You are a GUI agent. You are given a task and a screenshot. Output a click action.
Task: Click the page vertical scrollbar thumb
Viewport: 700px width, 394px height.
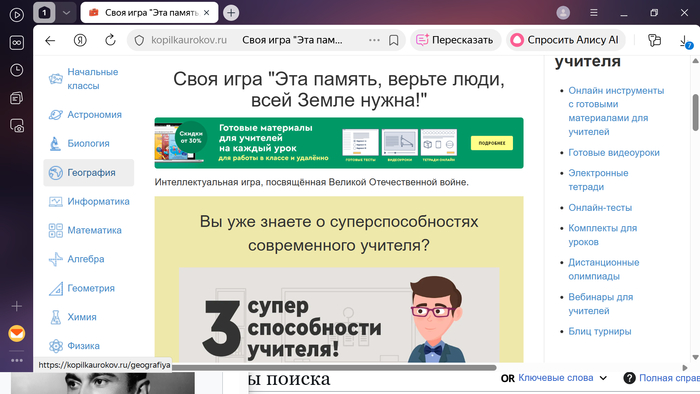(x=696, y=112)
